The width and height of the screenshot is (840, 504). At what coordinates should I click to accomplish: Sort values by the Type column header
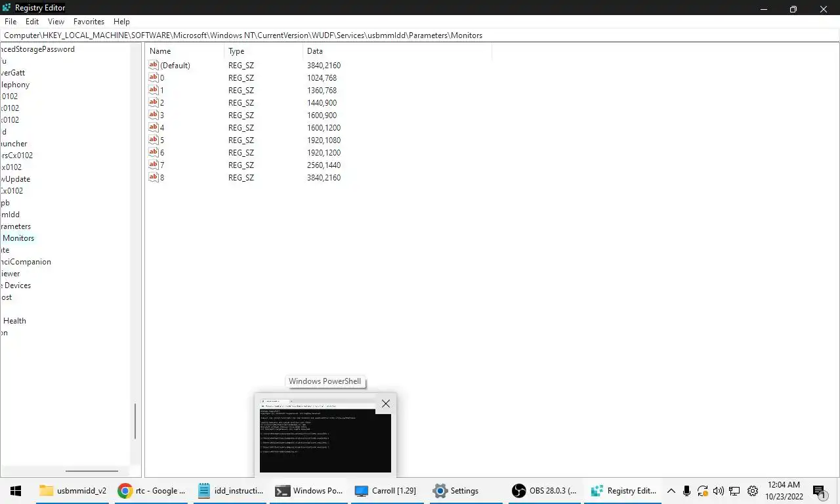(263, 51)
